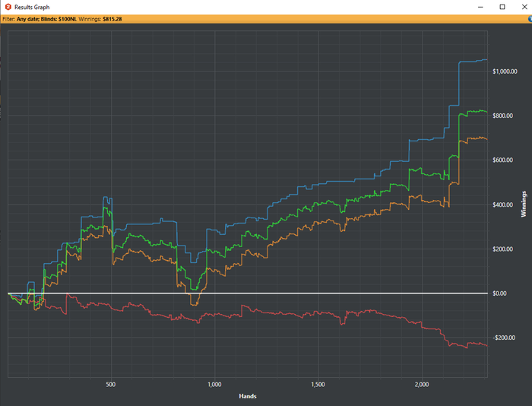Click 'Any date; Blinds: $100NL' filter text
Screen dimensions: 532x406
pyautogui.click(x=46, y=19)
